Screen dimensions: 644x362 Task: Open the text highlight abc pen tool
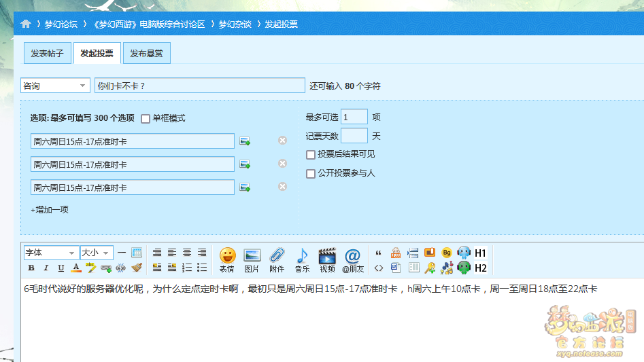[90, 268]
